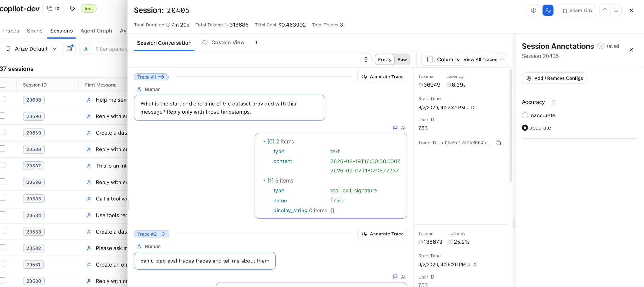Copy the Trace ID value
Screen dimensions: 644x287
coord(498,143)
